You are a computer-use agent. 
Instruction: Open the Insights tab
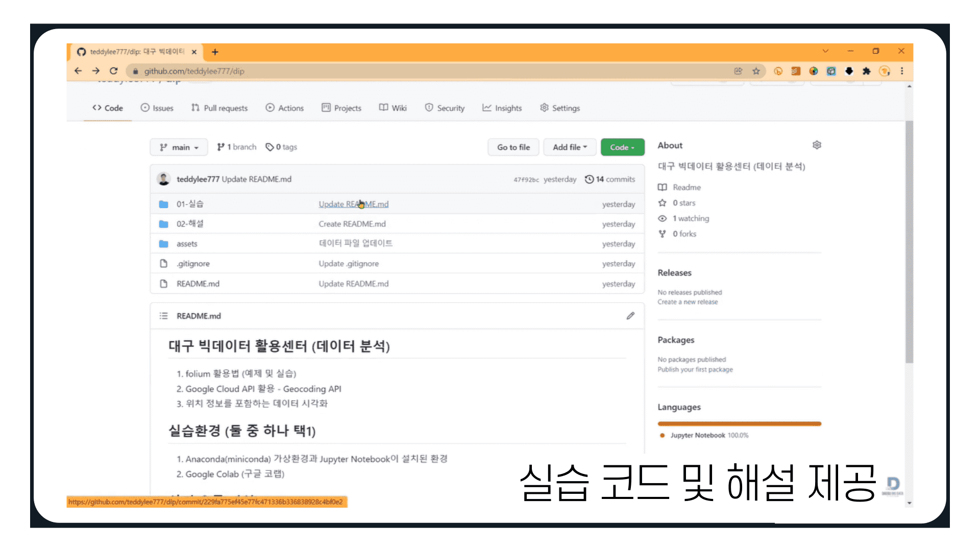(502, 108)
